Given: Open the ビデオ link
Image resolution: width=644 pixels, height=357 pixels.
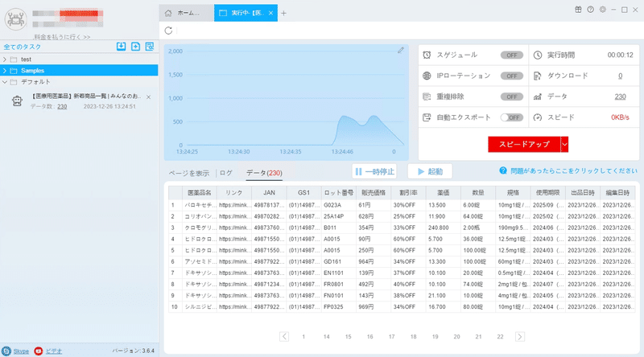Looking at the screenshot, I should 54,351.
